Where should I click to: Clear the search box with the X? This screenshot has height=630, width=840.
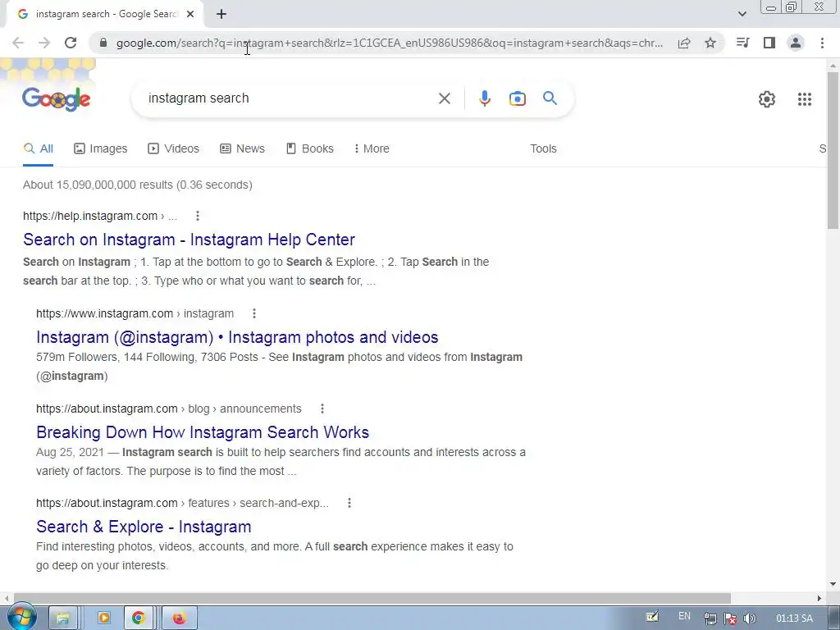pyautogui.click(x=444, y=98)
